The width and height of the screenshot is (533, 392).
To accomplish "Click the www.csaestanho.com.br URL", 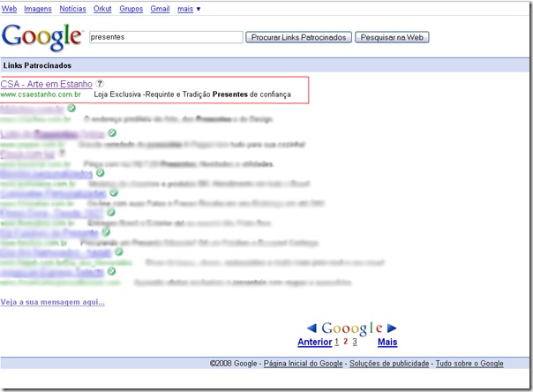I will [x=41, y=94].
